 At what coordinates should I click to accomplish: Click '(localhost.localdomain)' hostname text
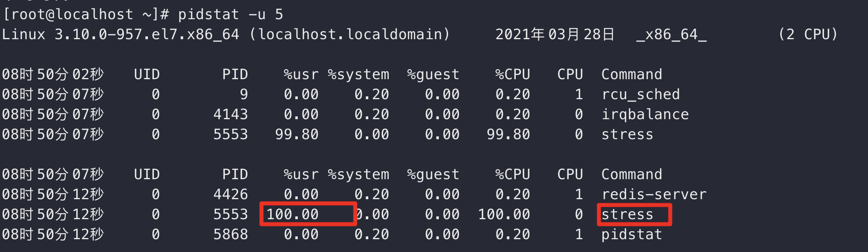[349, 34]
